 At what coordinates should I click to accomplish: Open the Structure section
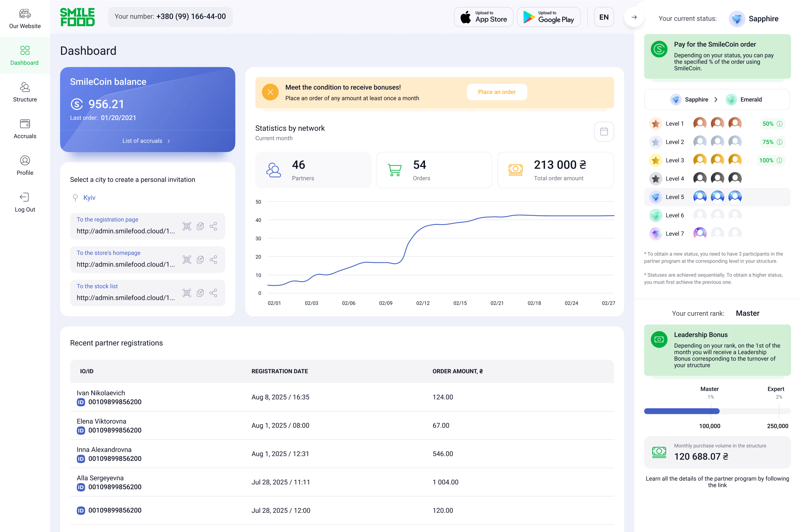(25, 92)
